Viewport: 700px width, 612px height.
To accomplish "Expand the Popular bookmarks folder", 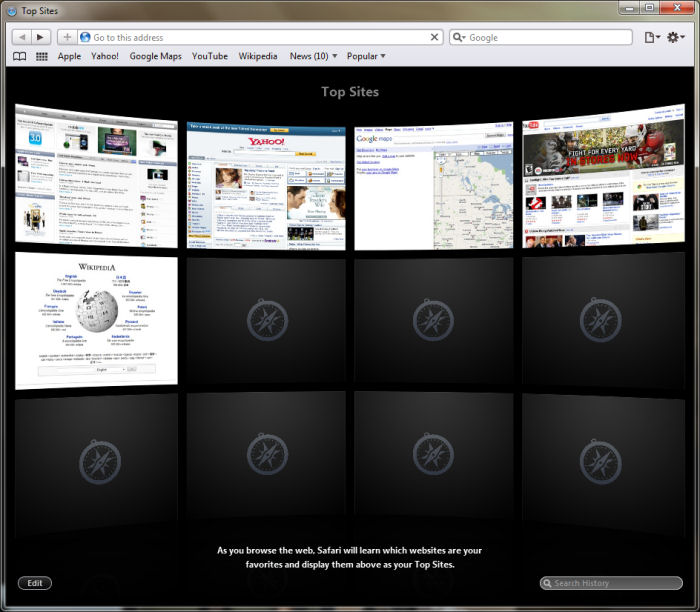I will tap(366, 56).
